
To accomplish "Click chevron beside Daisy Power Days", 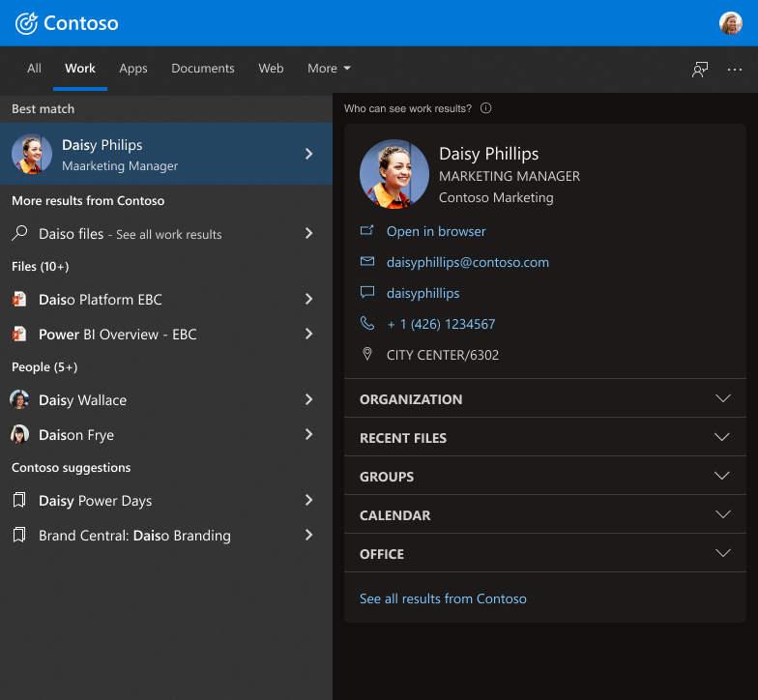I will pos(309,500).
